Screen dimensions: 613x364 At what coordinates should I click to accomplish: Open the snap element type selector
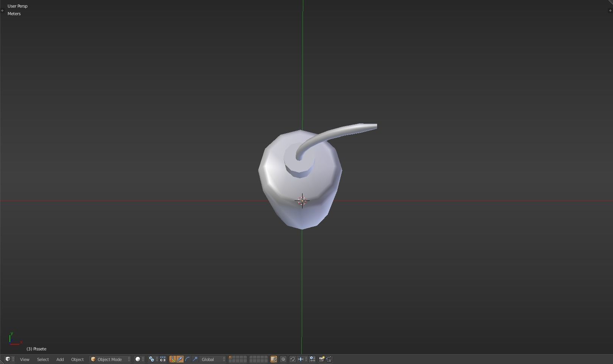303,359
